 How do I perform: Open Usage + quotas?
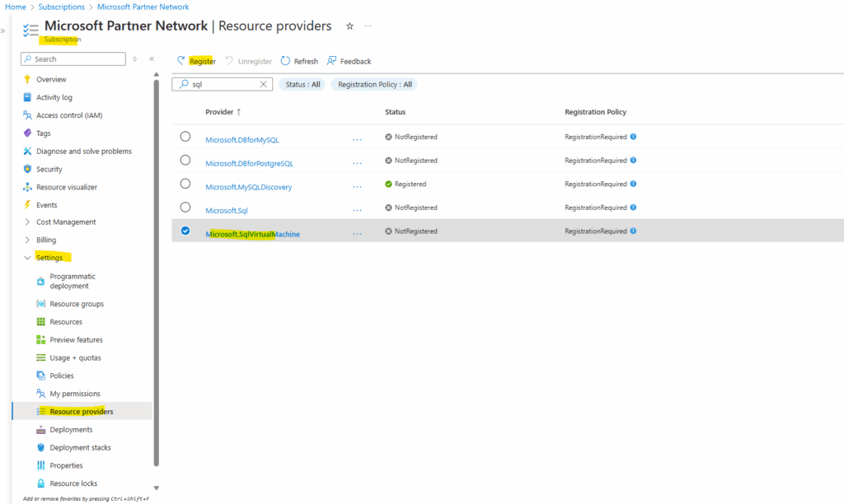[x=75, y=357]
